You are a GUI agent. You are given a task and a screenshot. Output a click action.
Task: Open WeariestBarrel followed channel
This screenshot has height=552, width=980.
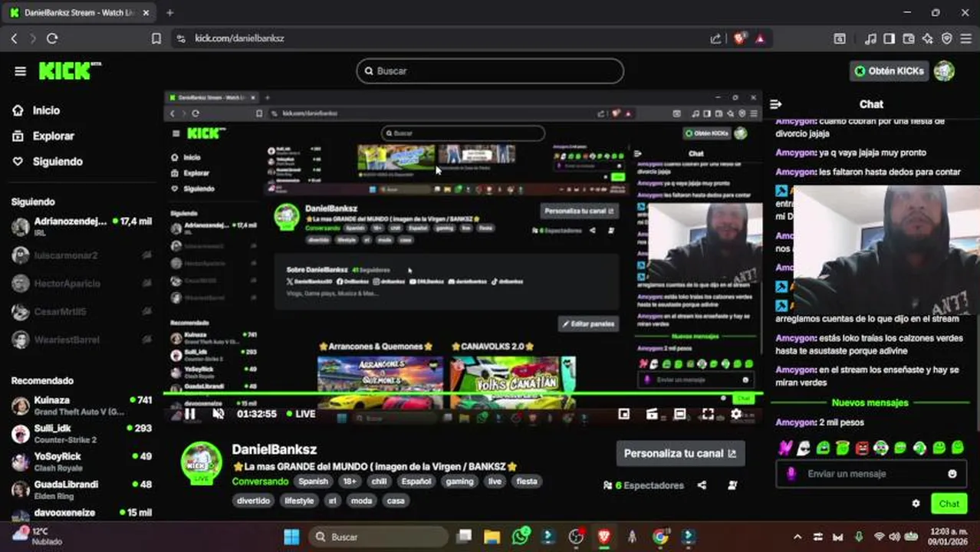click(x=81, y=340)
